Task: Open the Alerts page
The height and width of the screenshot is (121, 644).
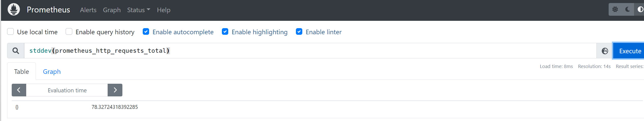Action: click(88, 10)
